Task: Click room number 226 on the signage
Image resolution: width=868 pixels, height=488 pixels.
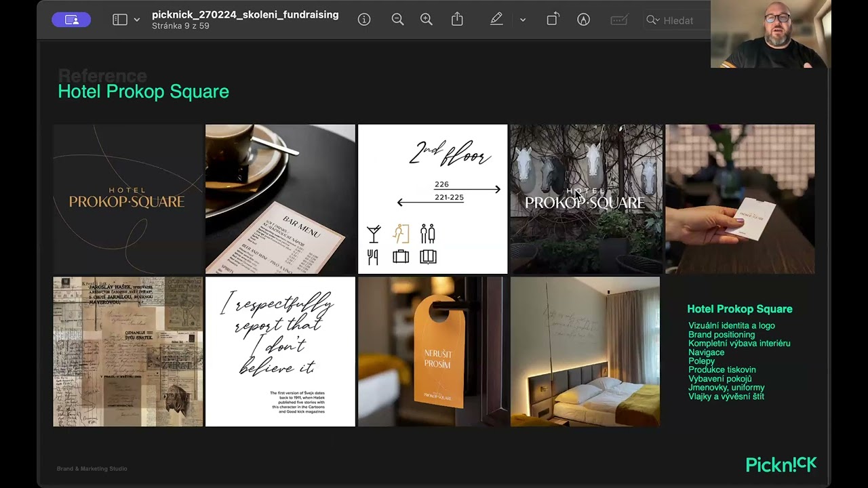Action: pos(441,184)
